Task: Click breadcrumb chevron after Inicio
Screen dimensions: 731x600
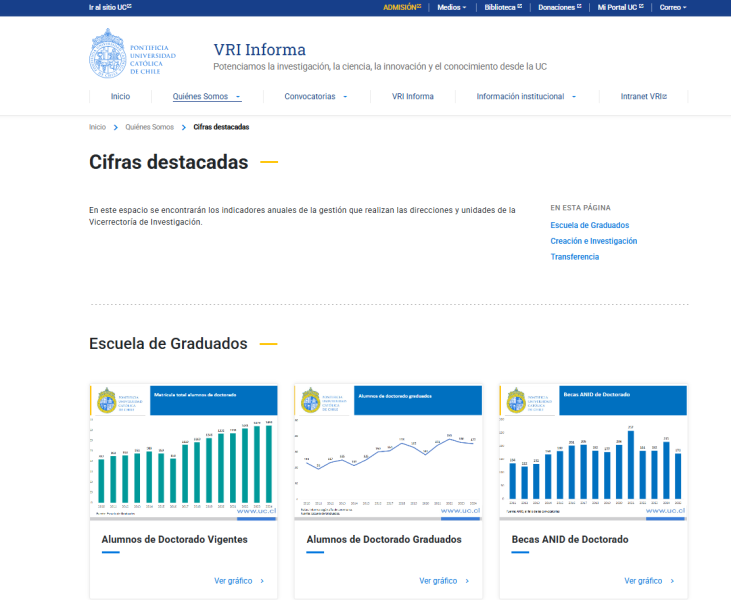Action: 116,127
